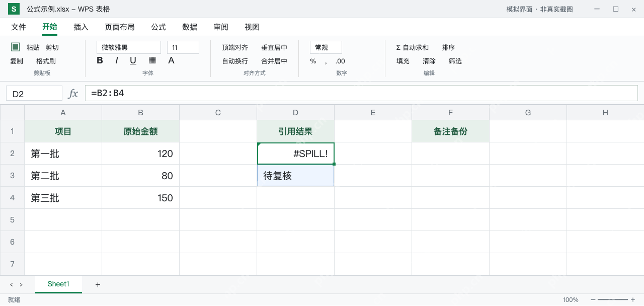Viewport: 644px width, 306px height.
Task: Go to next sheet arrow
Action: 21,285
